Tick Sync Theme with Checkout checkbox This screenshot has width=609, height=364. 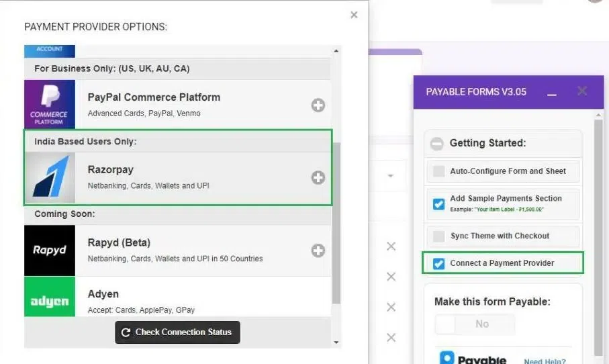pos(438,236)
